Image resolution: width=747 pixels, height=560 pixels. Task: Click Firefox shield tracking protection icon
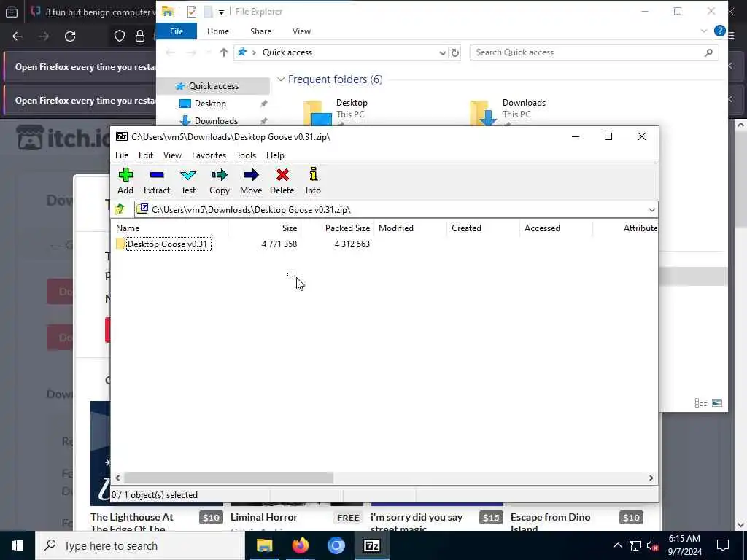tap(119, 36)
